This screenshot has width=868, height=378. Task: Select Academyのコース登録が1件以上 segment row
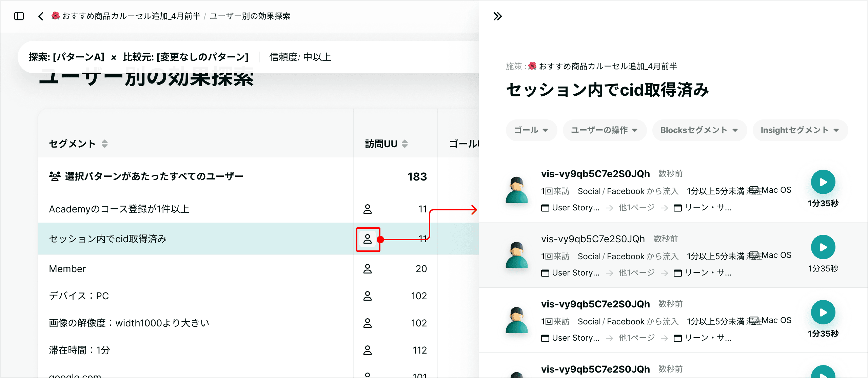(x=258, y=209)
